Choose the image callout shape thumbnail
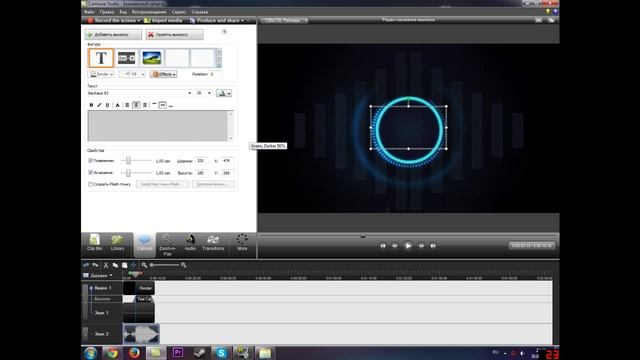 [x=151, y=58]
